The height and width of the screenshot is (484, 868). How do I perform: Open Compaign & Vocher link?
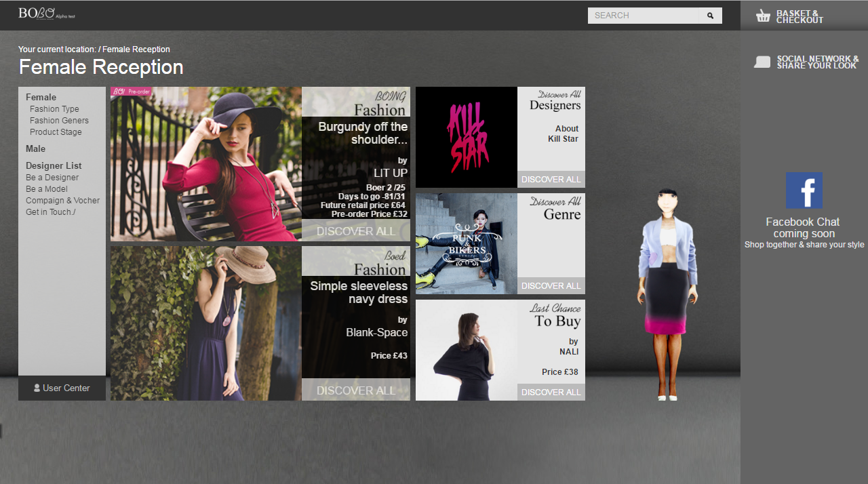pos(62,201)
